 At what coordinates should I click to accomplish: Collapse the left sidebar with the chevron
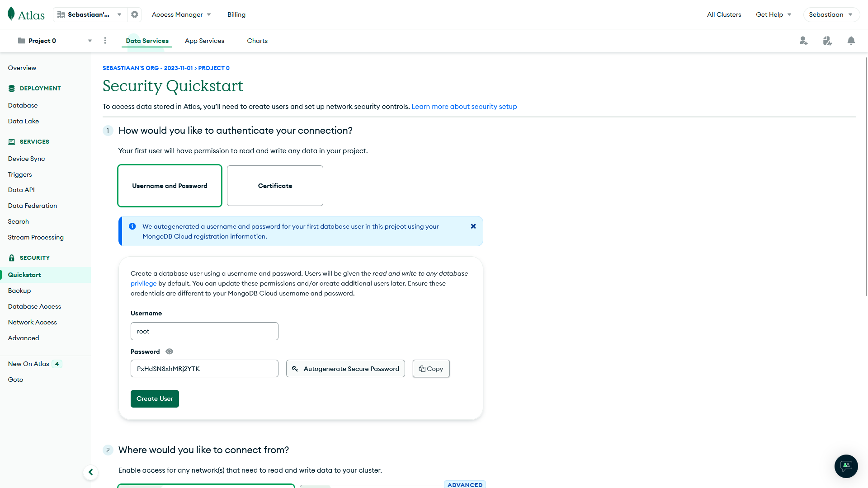pos(90,472)
